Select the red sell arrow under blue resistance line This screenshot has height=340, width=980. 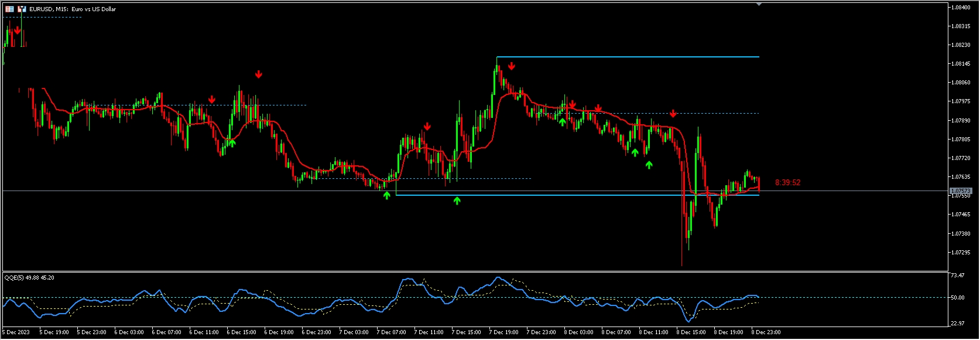point(512,66)
